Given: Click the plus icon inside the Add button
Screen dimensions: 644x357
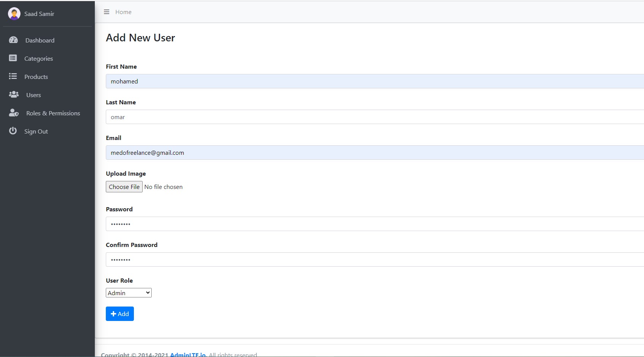Looking at the screenshot, I should 114,314.
